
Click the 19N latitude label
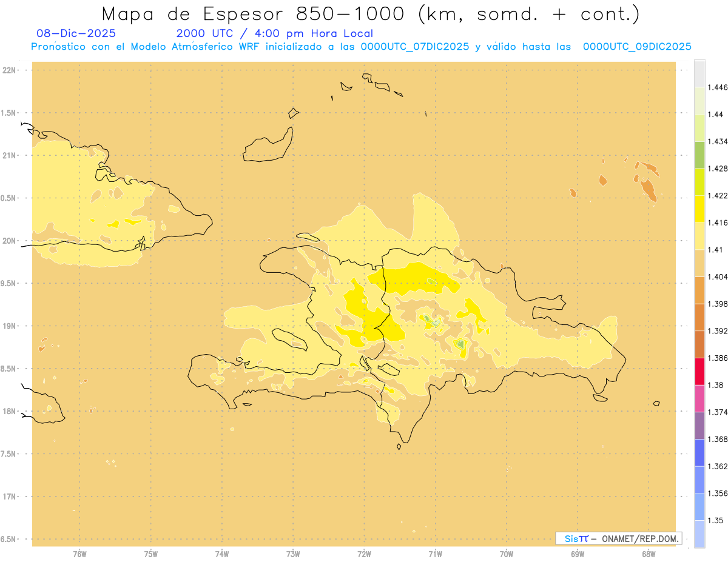tap(10, 326)
